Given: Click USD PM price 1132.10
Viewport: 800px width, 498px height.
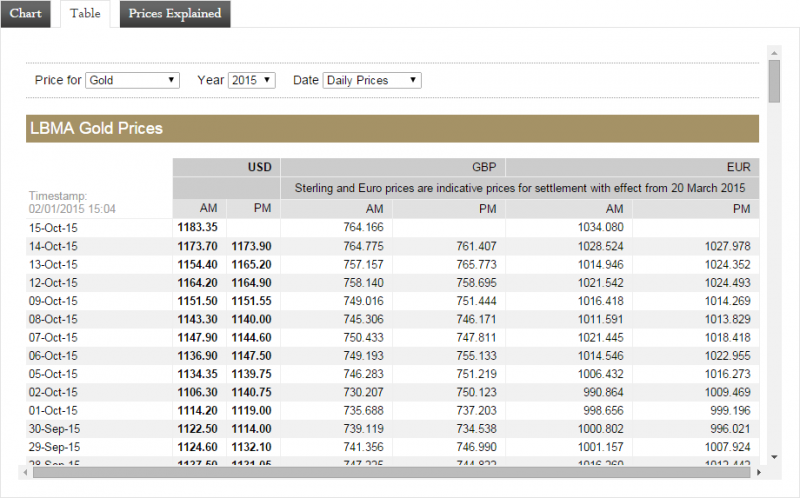Looking at the screenshot, I should point(252,447).
